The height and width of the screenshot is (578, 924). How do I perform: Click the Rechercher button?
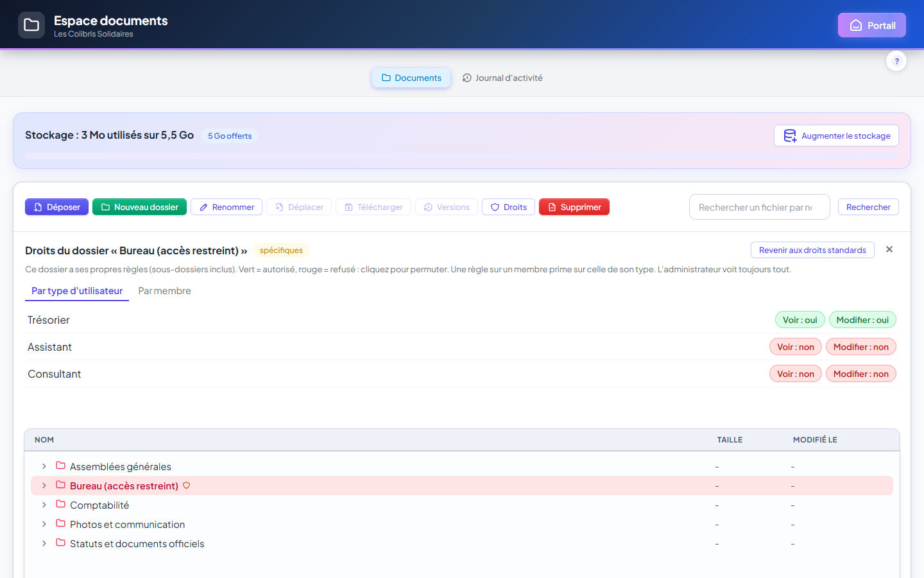pos(868,207)
